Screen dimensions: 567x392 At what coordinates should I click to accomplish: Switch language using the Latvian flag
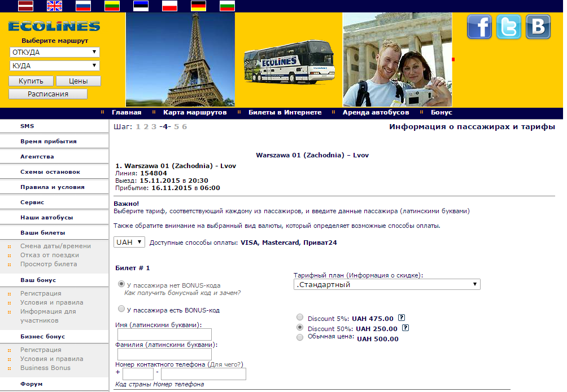click(x=25, y=6)
